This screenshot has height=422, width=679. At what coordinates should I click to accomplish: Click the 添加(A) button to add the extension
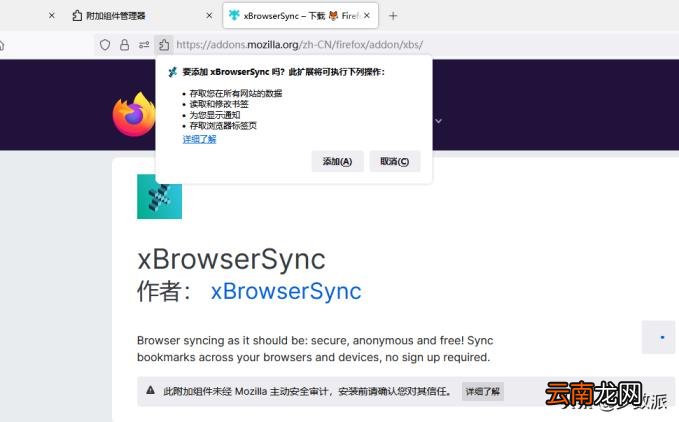coord(337,161)
